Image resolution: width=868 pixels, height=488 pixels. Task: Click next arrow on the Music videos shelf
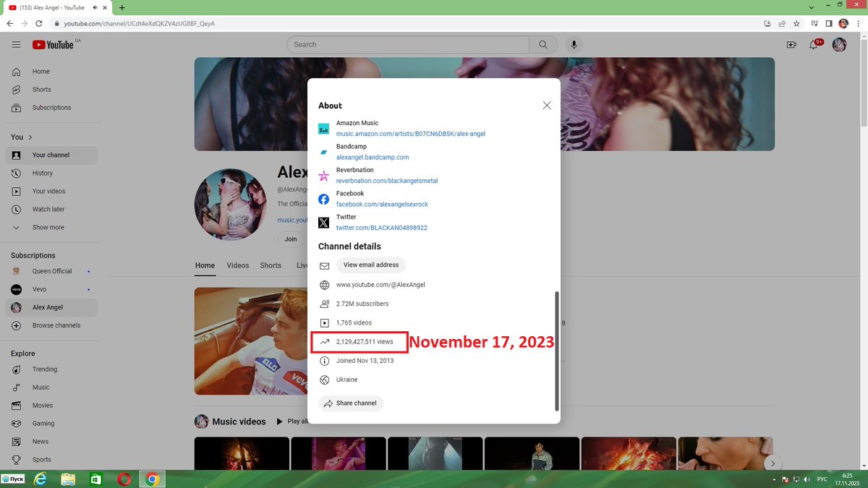pos(773,463)
